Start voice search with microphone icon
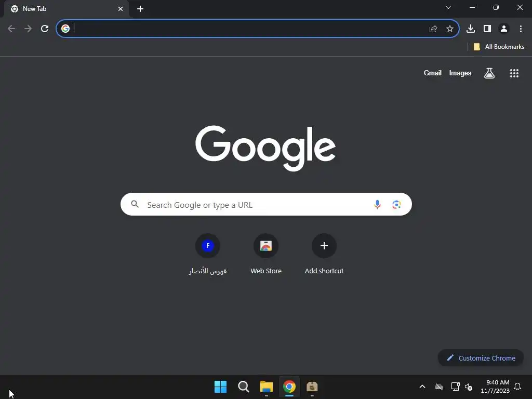 point(377,204)
